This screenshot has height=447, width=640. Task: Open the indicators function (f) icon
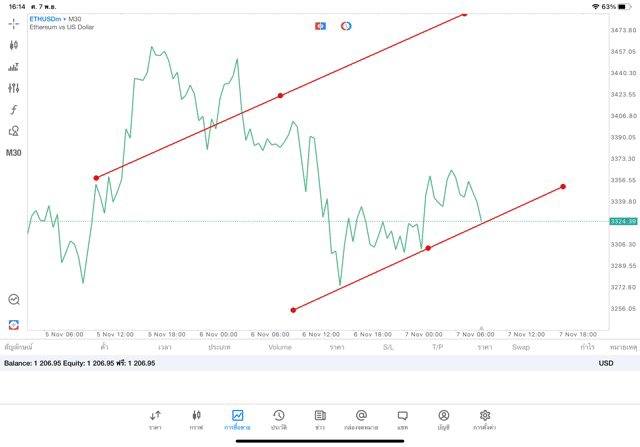point(14,110)
